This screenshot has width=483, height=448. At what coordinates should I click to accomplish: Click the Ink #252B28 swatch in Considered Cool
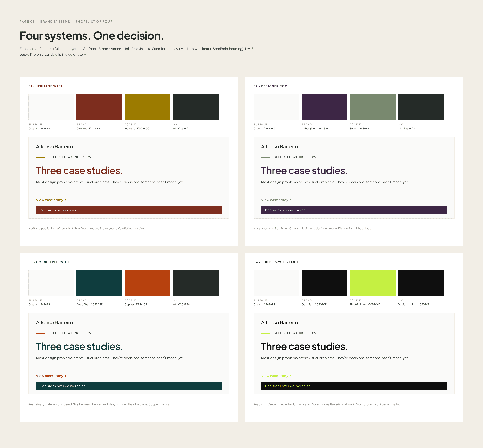195,283
